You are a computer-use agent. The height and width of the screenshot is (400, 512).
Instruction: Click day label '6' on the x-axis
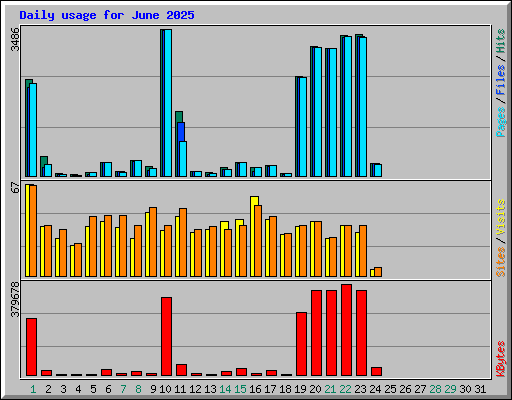coord(108,389)
